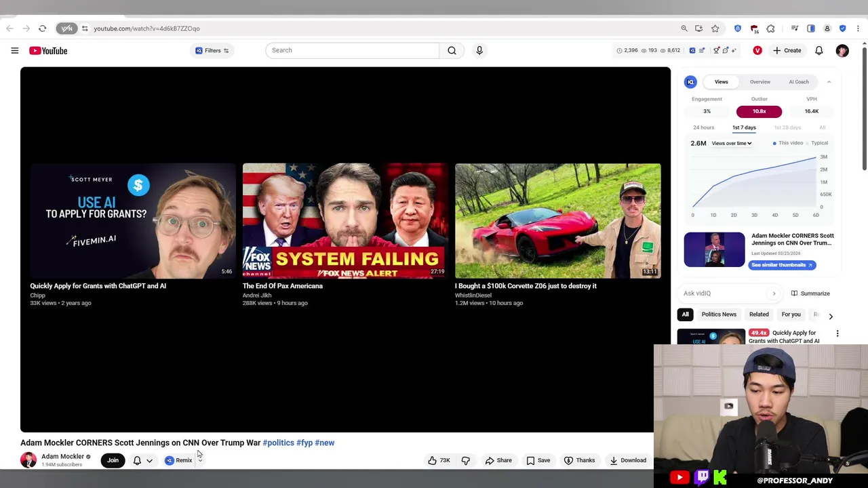Open the Views over time dropdown

[x=732, y=144]
